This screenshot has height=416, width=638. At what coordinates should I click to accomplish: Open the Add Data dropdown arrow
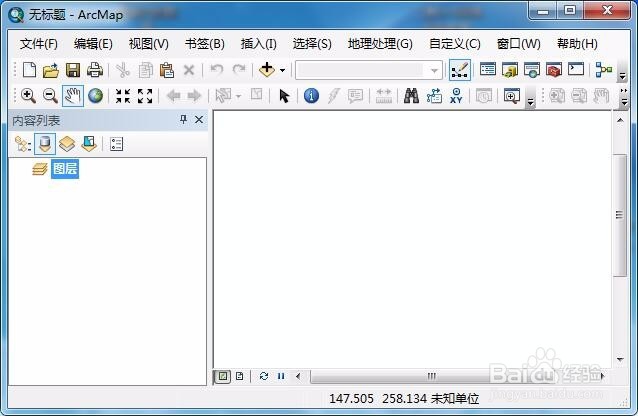click(x=283, y=70)
